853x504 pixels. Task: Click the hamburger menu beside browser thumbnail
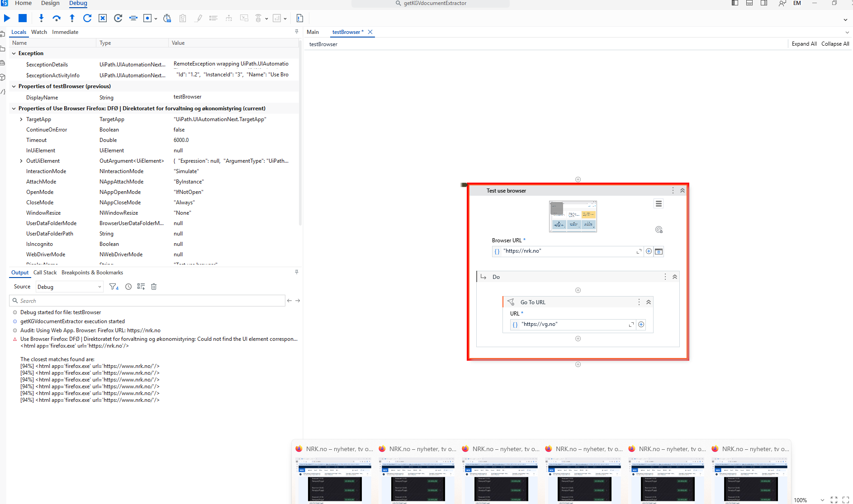(x=659, y=204)
